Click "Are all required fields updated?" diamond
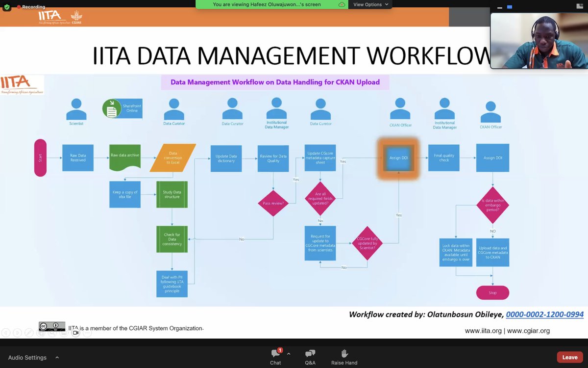Screen dimensions: 588x368 (x=320, y=198)
